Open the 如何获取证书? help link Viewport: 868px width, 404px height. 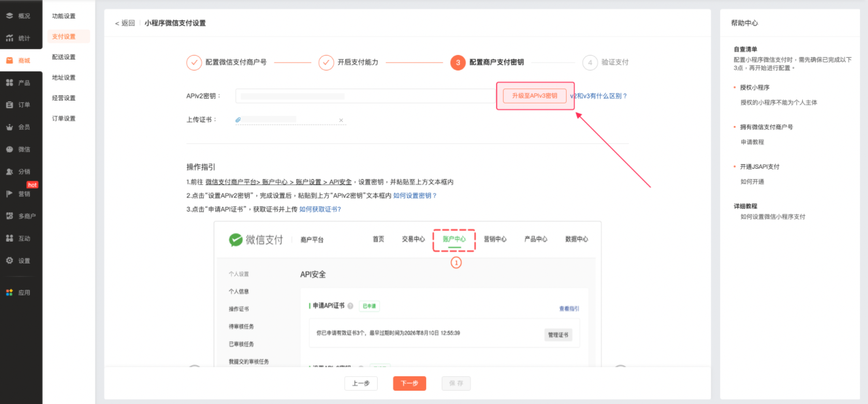click(320, 209)
